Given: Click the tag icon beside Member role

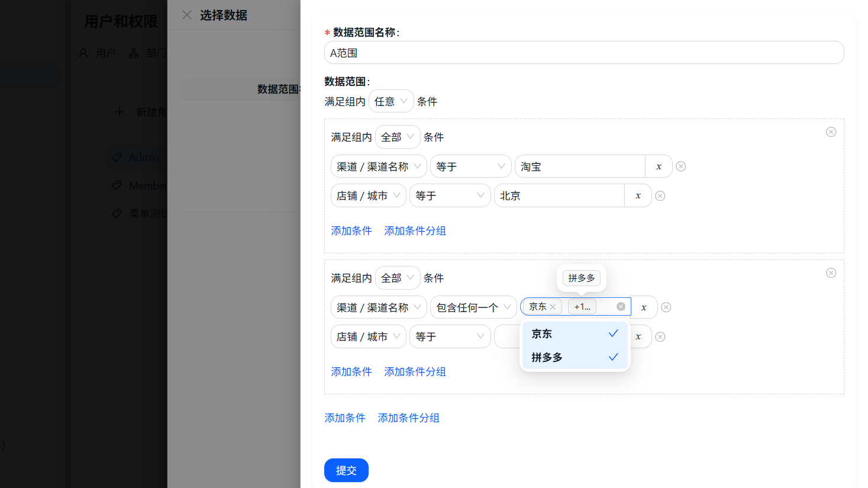Looking at the screenshot, I should (117, 185).
